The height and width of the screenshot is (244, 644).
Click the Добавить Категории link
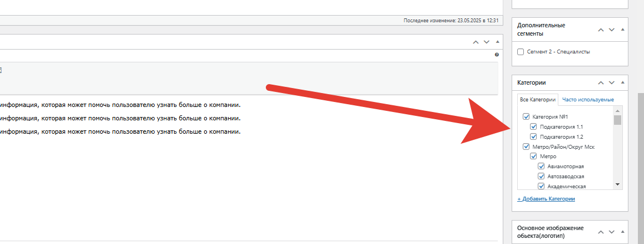click(546, 199)
